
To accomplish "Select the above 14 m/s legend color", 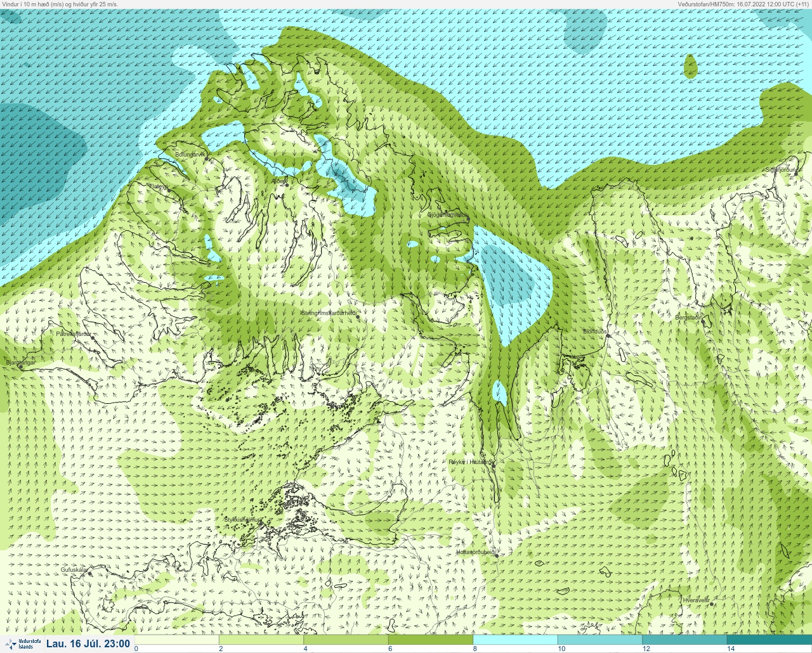I will coord(769,640).
